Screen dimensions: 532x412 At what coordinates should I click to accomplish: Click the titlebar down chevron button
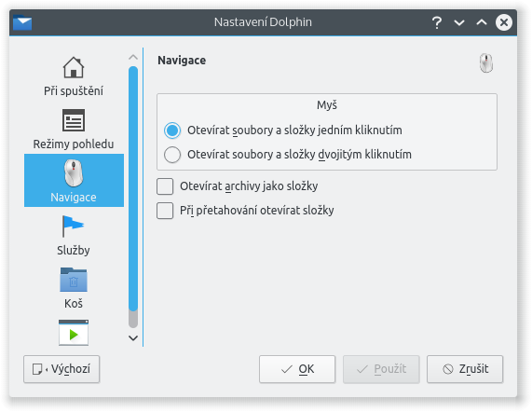[x=459, y=22]
